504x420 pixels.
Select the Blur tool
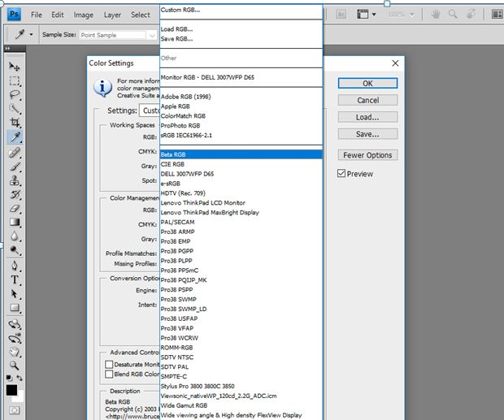(x=14, y=236)
